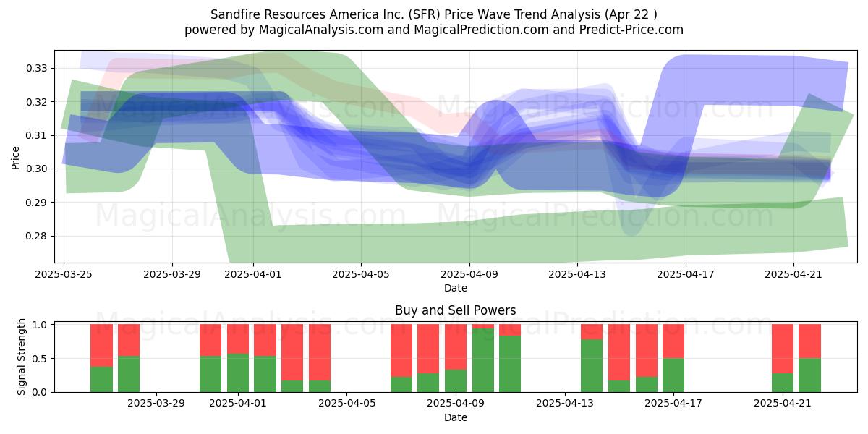The height and width of the screenshot is (434, 868).
Task: Click 2025-03-29 tick under the price chart
Action: 172,274
